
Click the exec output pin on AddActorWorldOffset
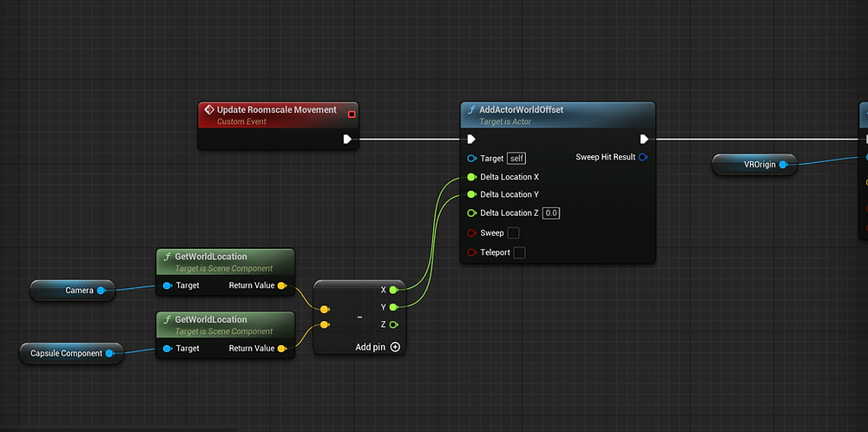point(644,139)
